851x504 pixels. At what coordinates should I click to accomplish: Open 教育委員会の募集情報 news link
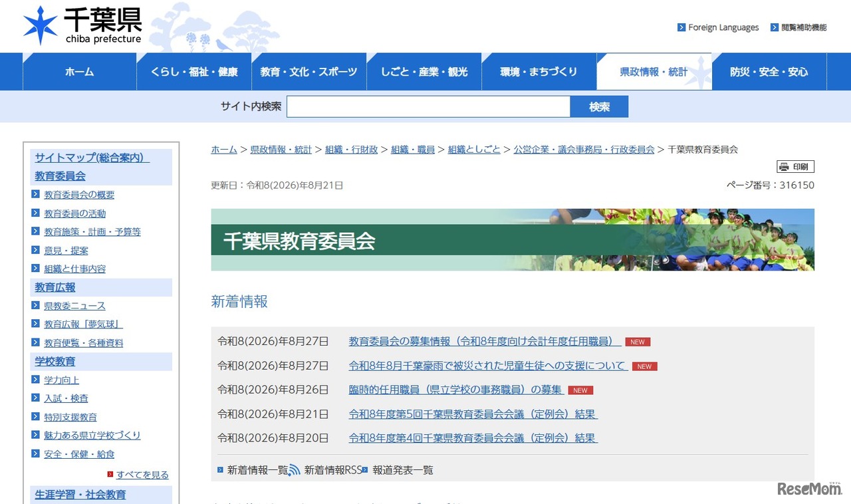pos(485,341)
